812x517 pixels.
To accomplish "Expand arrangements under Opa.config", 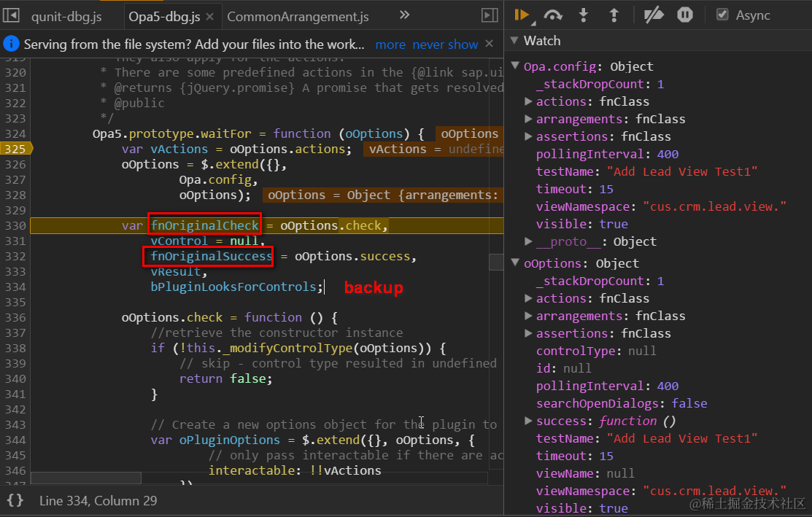I will coord(528,119).
